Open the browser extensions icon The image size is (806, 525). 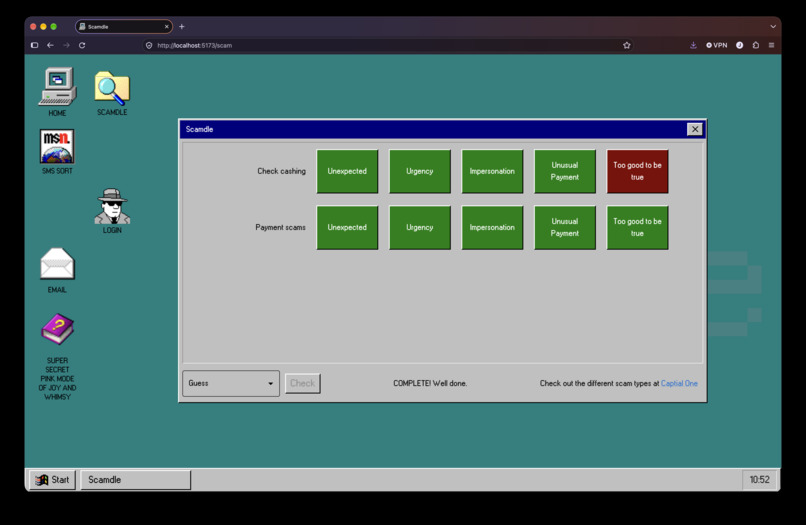tap(756, 45)
